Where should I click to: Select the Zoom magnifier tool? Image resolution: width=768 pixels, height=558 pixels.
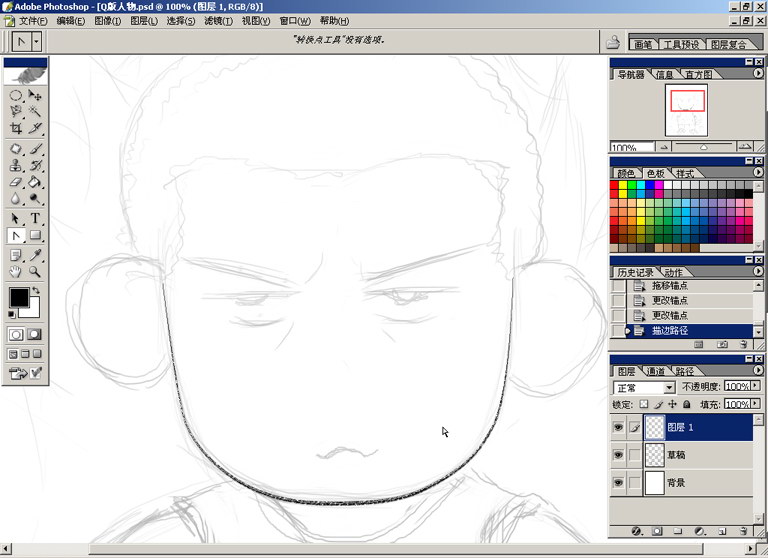click(35, 271)
